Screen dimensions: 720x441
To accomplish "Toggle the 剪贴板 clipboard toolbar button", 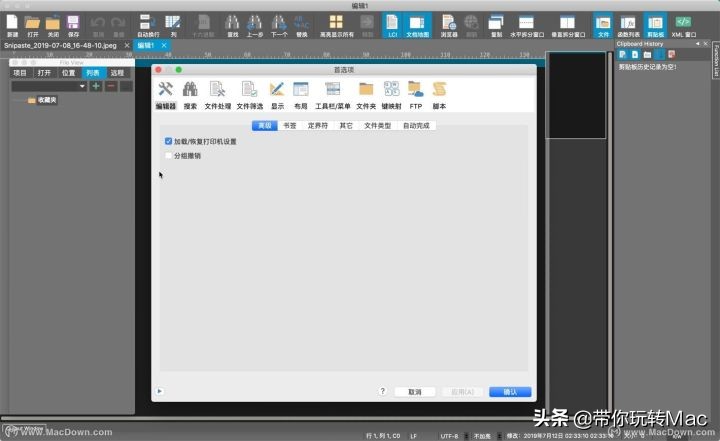I will 655,25.
